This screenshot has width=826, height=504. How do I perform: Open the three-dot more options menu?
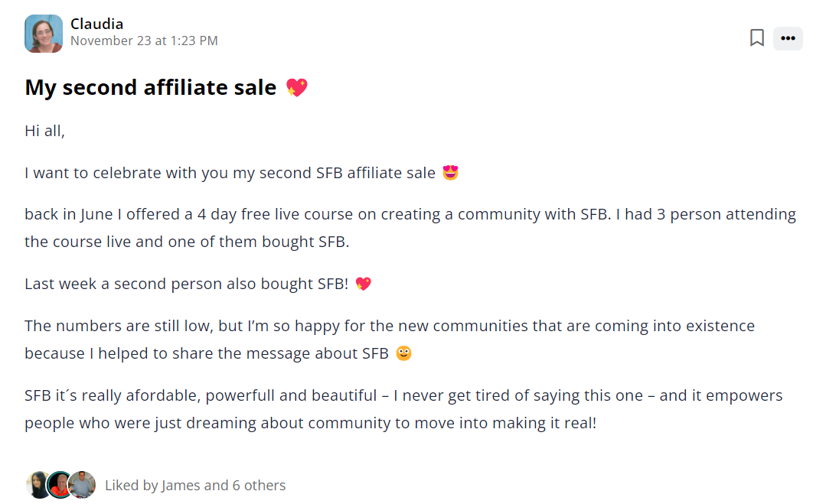(x=788, y=38)
